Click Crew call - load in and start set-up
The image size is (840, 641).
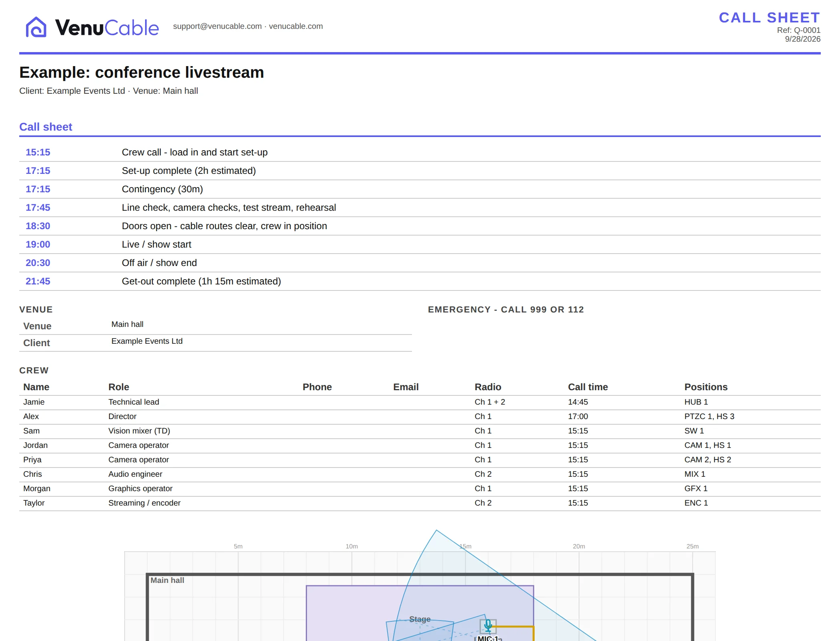[x=195, y=152]
